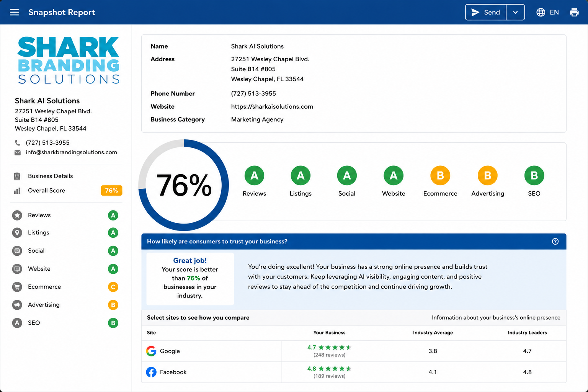Click Google's 3.8 industry average value
Screen dimensions: 588x392
[433, 351]
